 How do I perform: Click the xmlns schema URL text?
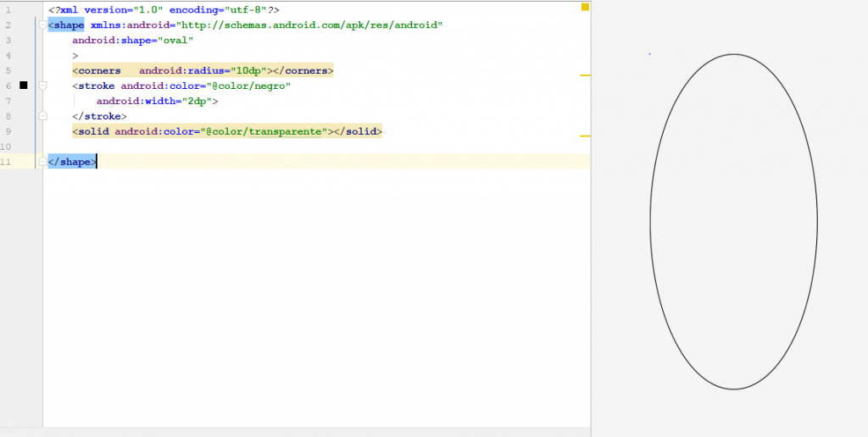tap(309, 25)
